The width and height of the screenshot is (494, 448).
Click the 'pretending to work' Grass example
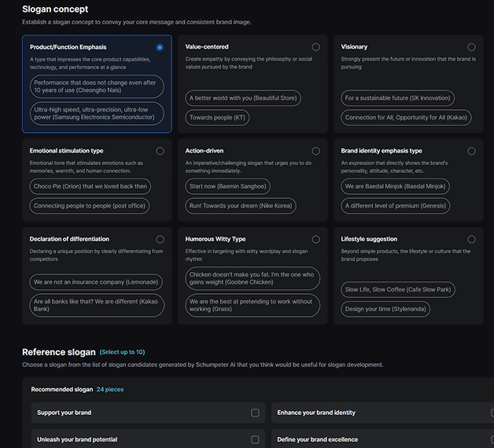pyautogui.click(x=253, y=306)
